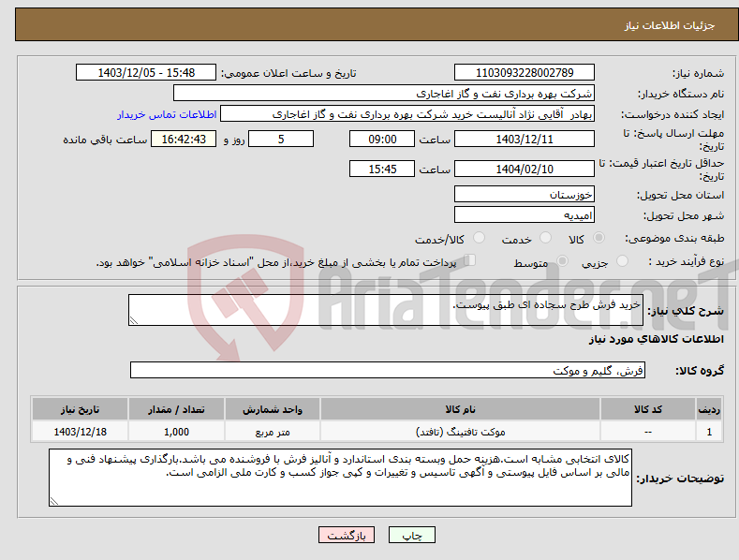Viewport: 739px width, 560px height.
Task: Click the کد کالا column header
Action: [x=648, y=409]
